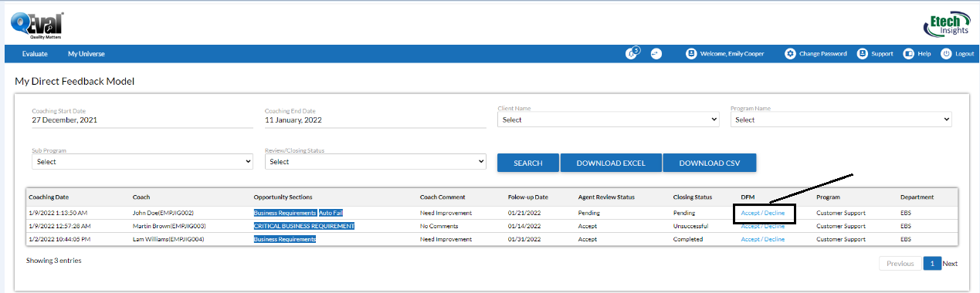Image resolution: width=980 pixels, height=293 pixels.
Task: Click date 1/2/2022 10:44:05 PM
Action: [60, 239]
